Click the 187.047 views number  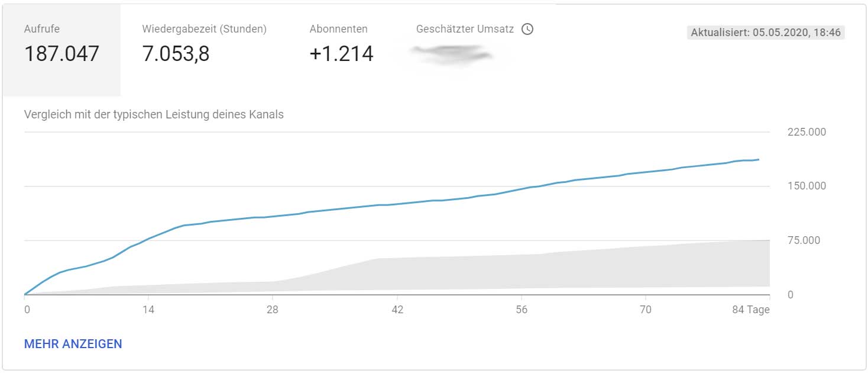[61, 54]
